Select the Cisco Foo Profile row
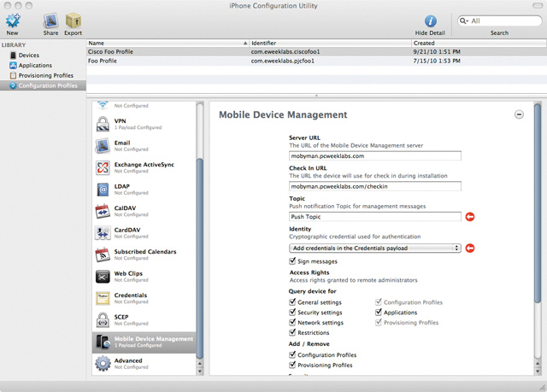 (316, 51)
